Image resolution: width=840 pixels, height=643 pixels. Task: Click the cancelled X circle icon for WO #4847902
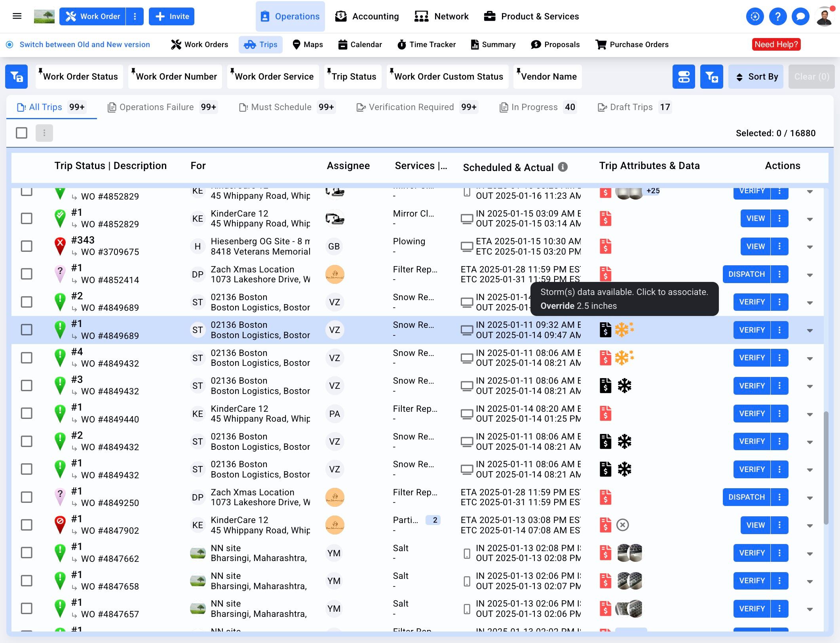(x=623, y=525)
